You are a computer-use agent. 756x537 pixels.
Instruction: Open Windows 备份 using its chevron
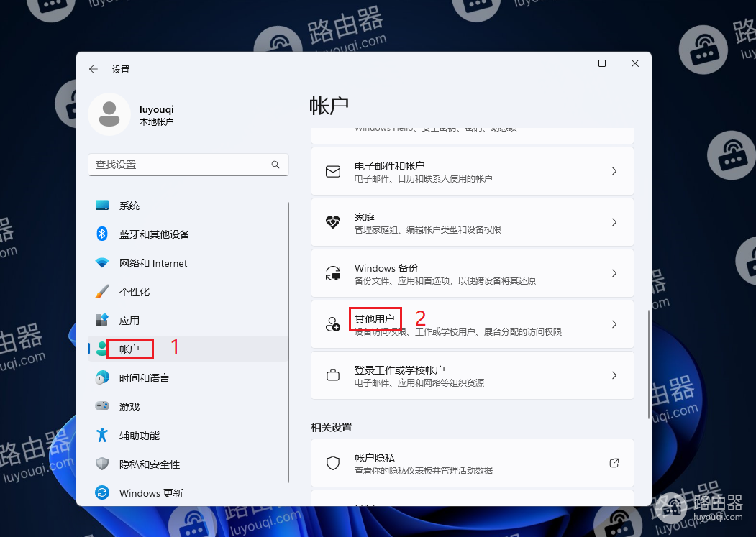(614, 273)
